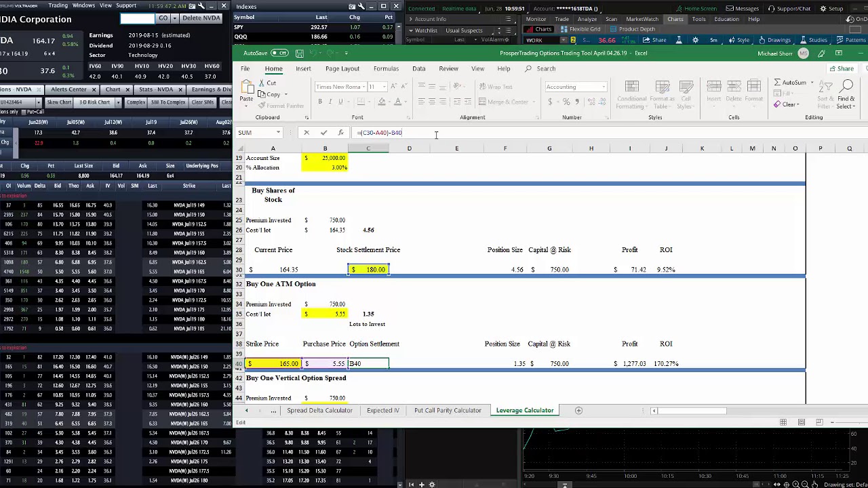Open the 3-D Risk Chart dropdown arrow
The height and width of the screenshot is (488, 868).
[117, 102]
